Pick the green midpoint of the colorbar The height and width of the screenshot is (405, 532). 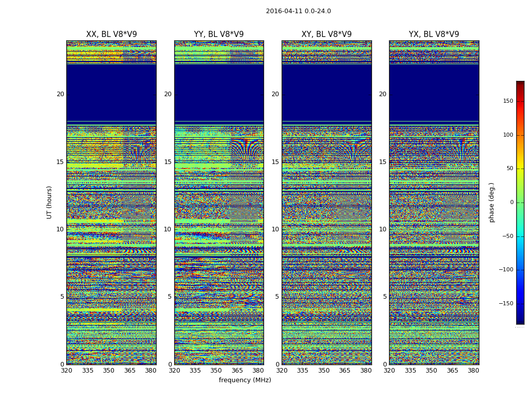520,202
